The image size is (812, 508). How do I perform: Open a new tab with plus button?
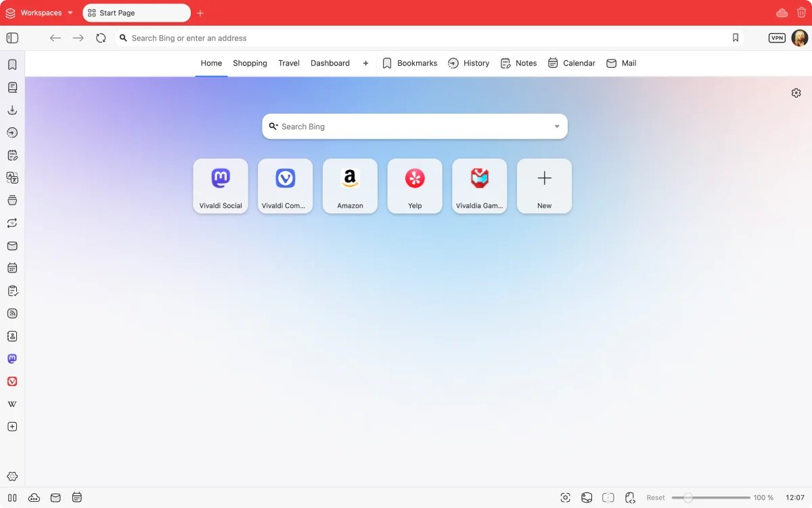200,13
